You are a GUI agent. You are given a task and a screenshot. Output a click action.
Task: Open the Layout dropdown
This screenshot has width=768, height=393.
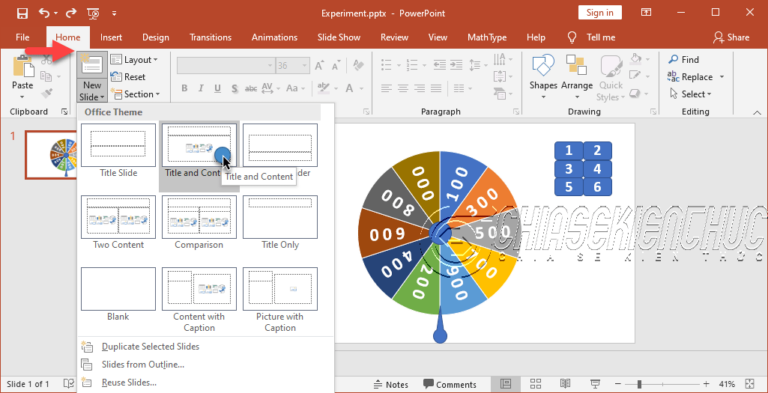(134, 60)
